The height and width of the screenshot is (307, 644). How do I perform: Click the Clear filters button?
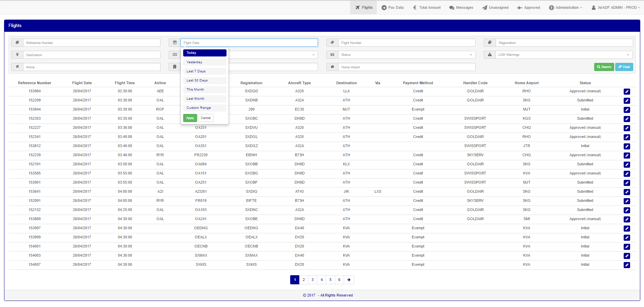624,67
